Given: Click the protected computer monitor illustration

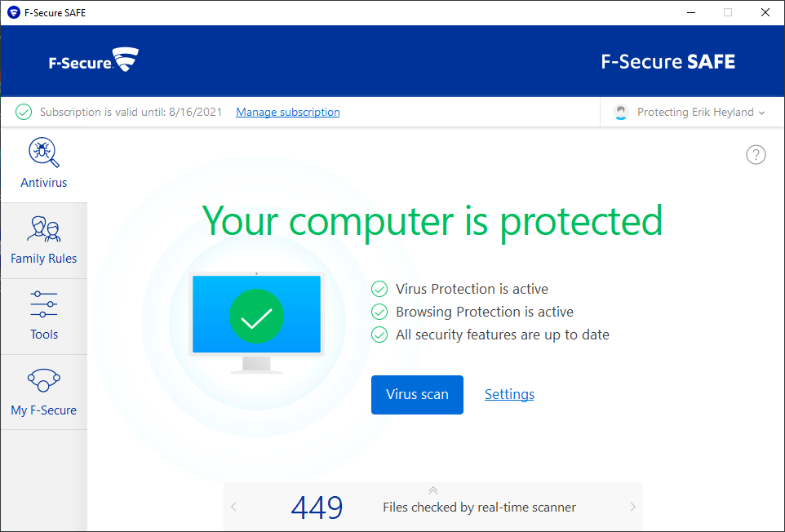Looking at the screenshot, I should [x=256, y=318].
